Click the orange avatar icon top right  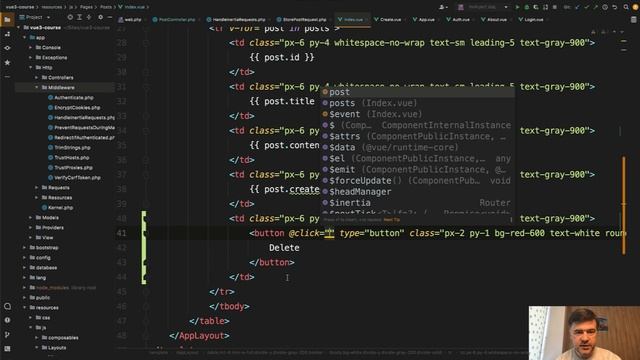[635, 7]
